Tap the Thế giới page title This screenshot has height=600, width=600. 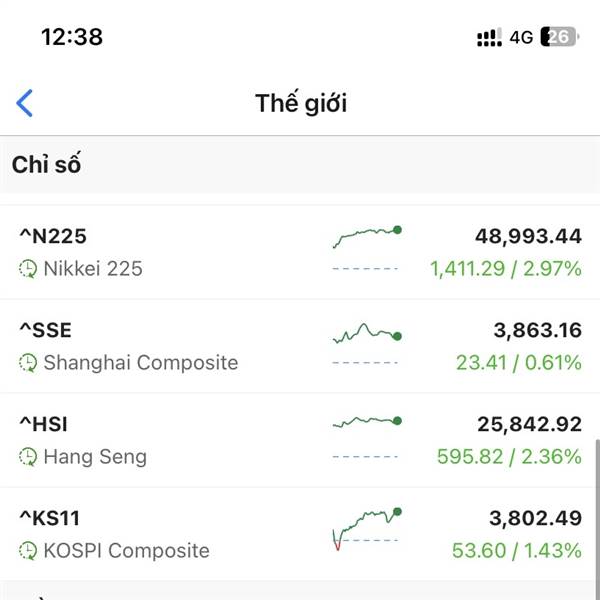(301, 102)
